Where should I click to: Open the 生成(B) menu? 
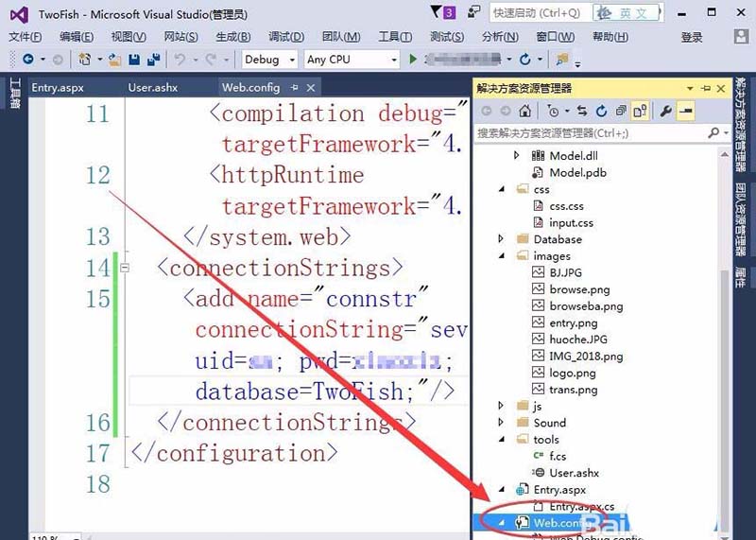tap(233, 37)
